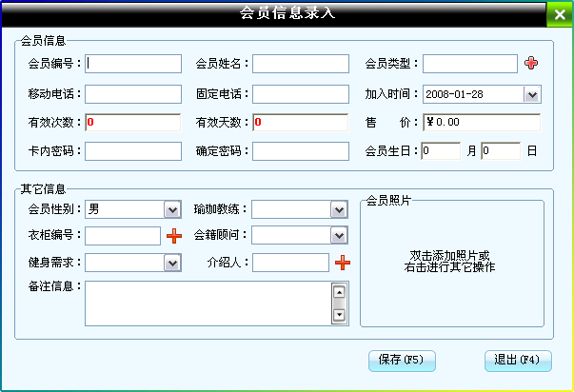Click the 会员编号 input field

point(133,64)
